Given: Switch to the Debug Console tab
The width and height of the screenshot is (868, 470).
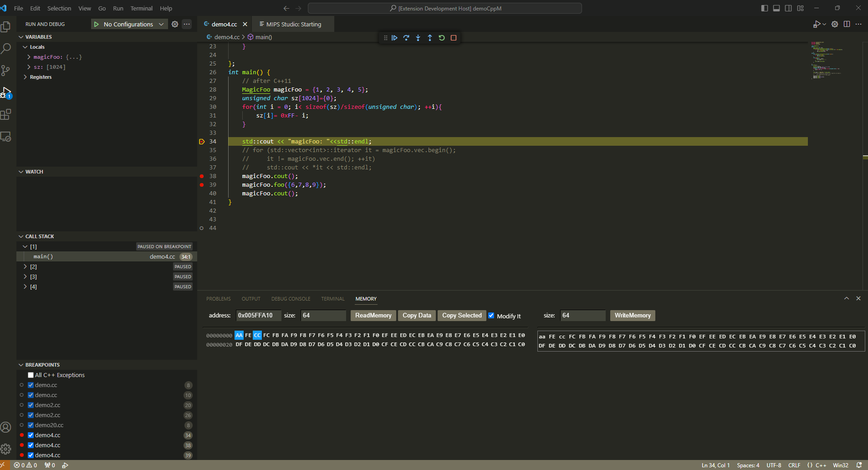Looking at the screenshot, I should [291, 299].
